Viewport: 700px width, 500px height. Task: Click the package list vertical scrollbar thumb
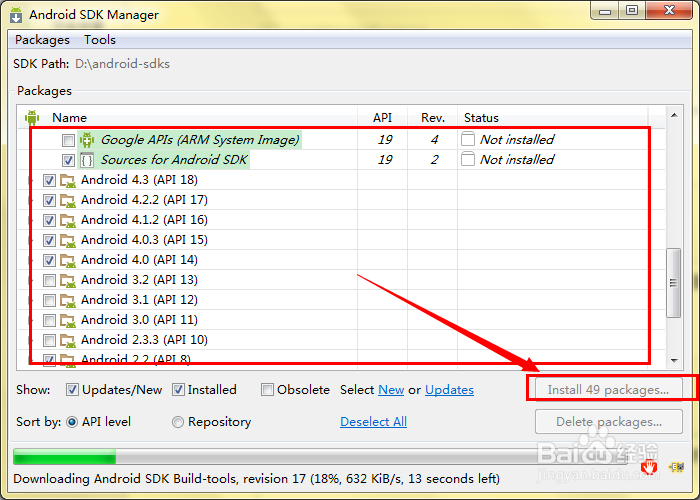coord(673,283)
